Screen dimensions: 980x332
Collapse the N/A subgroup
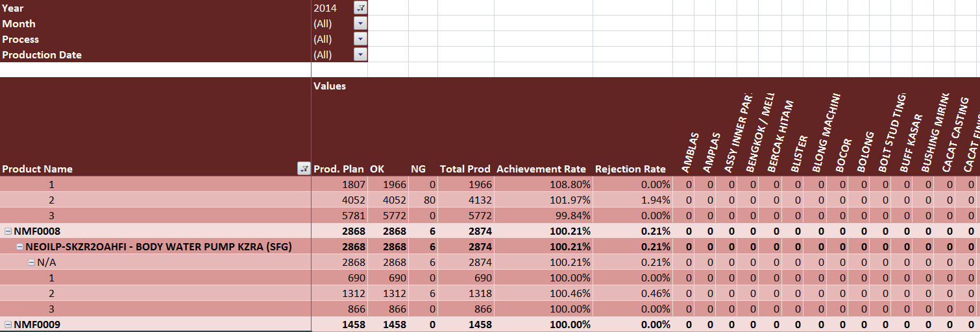click(31, 262)
